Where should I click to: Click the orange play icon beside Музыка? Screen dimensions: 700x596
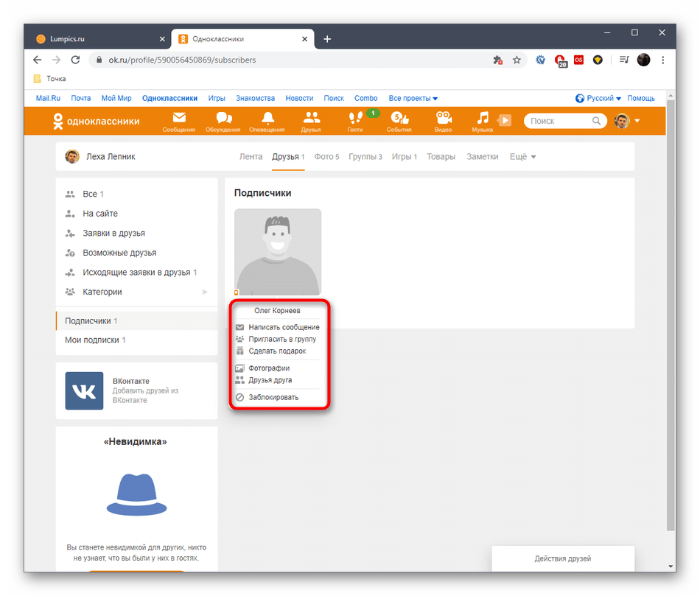(x=505, y=120)
